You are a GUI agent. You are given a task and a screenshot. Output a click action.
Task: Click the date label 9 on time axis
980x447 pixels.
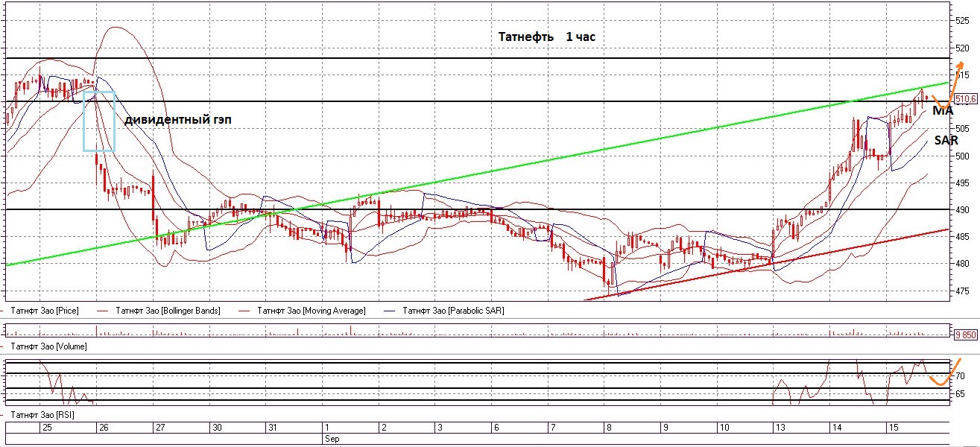pyautogui.click(x=666, y=428)
